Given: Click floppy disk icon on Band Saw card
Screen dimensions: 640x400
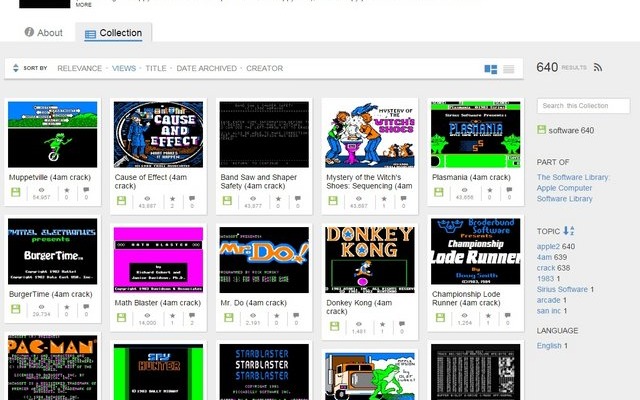Looking at the screenshot, I should point(227,200).
